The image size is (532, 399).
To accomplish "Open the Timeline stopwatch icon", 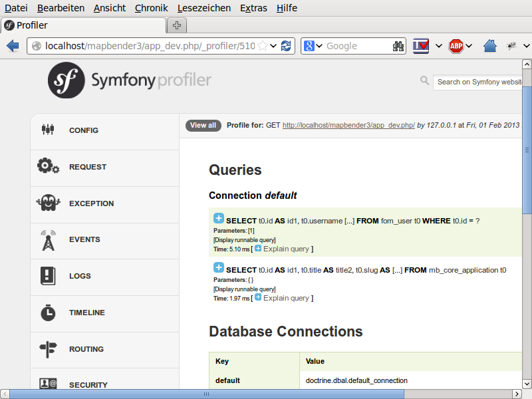I will [48, 313].
